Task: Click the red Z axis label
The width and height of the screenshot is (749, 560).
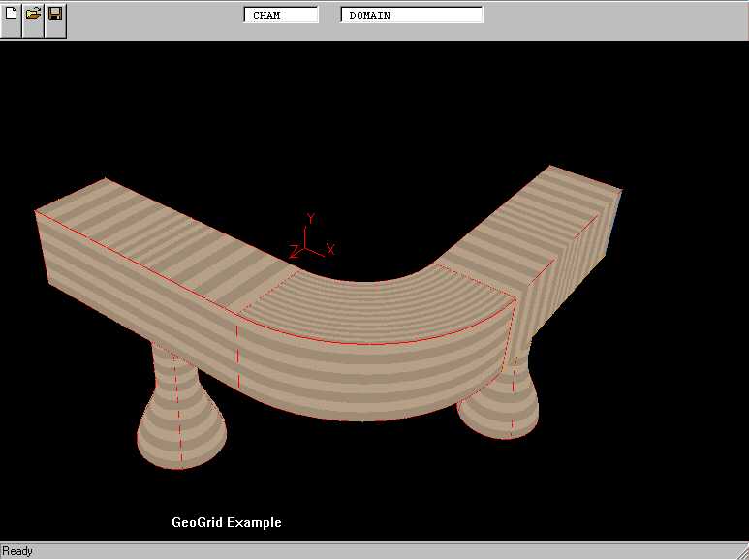Action: click(x=293, y=252)
